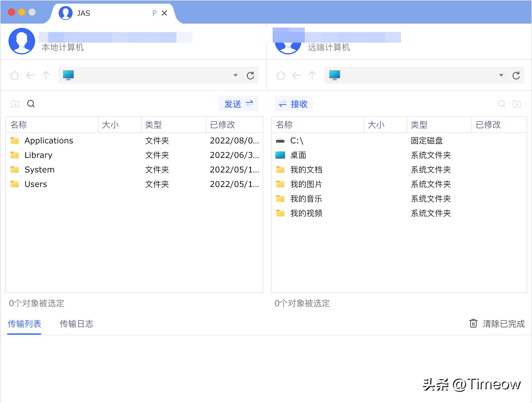
Task: Open the search on the local file panel
Action: tap(31, 104)
